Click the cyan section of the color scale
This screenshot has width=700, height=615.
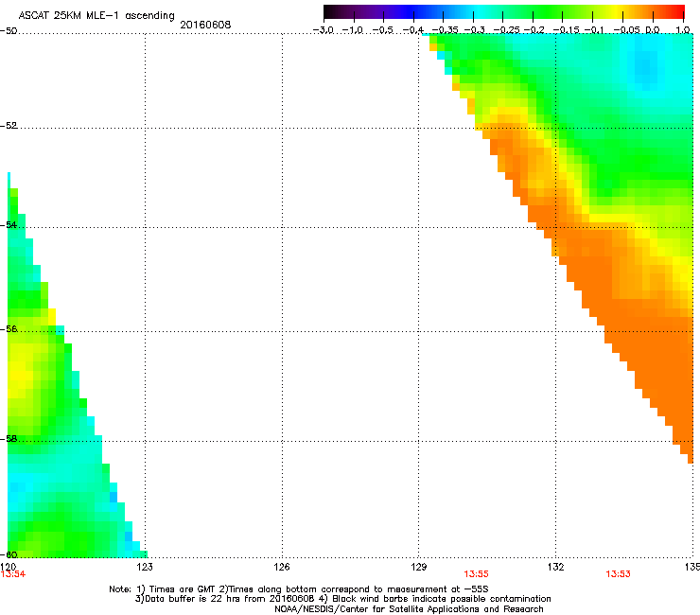pos(478,11)
